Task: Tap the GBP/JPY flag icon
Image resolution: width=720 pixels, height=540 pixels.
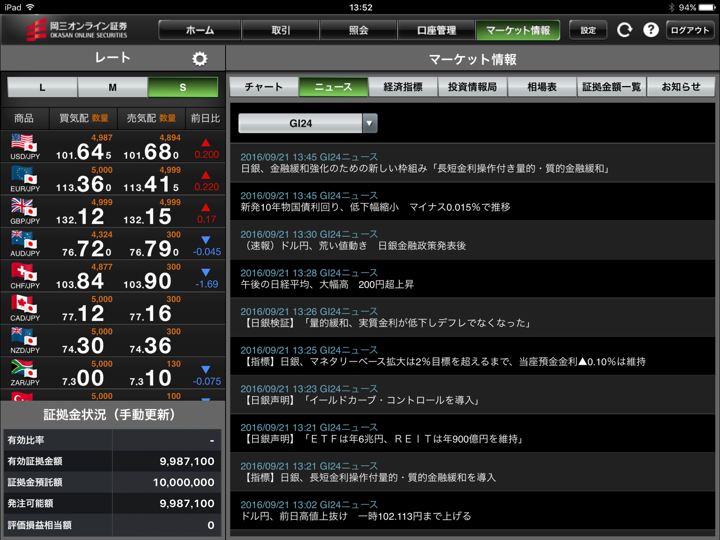Action: click(x=23, y=209)
